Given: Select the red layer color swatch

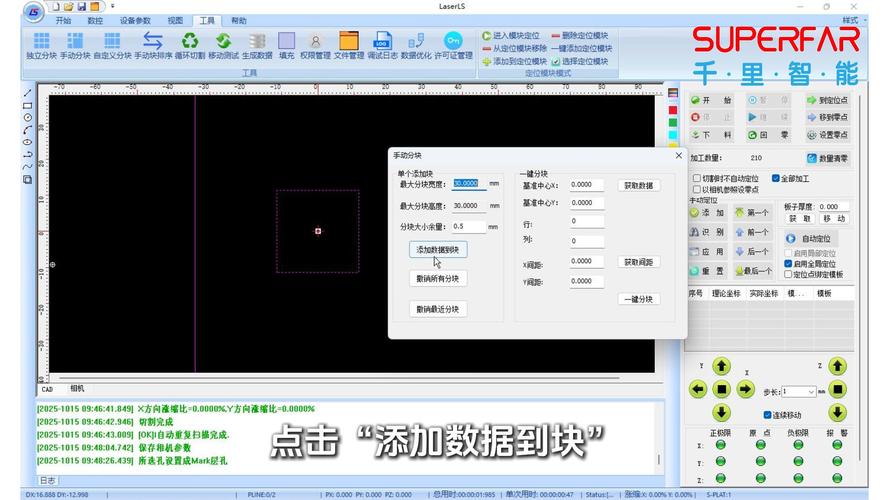Looking at the screenshot, I should click(673, 109).
